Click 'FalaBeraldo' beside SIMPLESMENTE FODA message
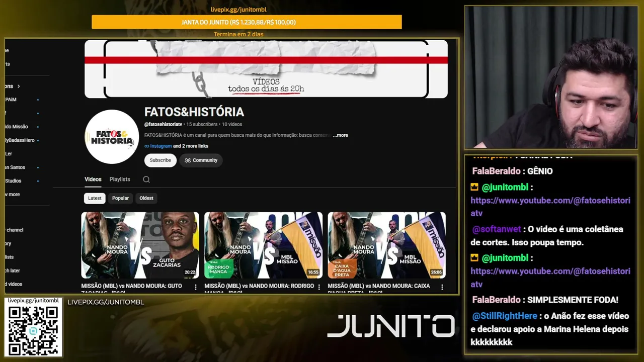This screenshot has width=644, height=362. tap(496, 300)
